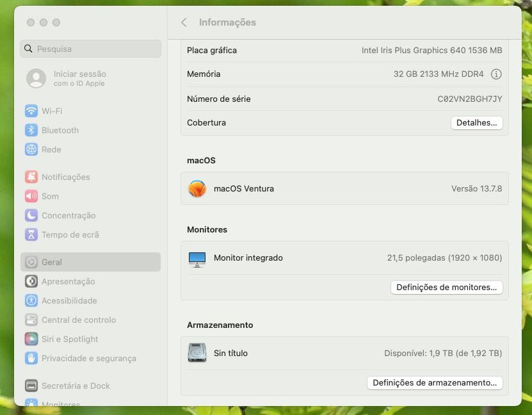Click the Monitor integrado name text
This screenshot has height=415, width=532.
[248, 258]
